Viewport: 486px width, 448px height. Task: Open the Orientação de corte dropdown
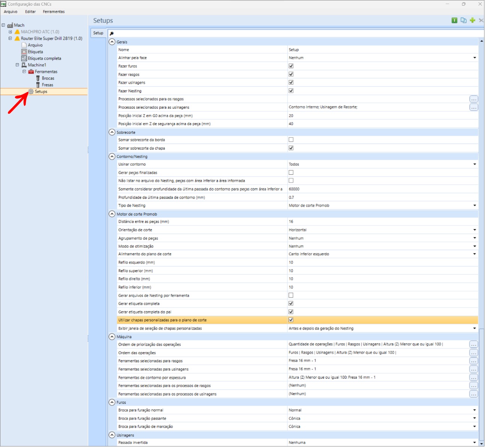click(474, 230)
